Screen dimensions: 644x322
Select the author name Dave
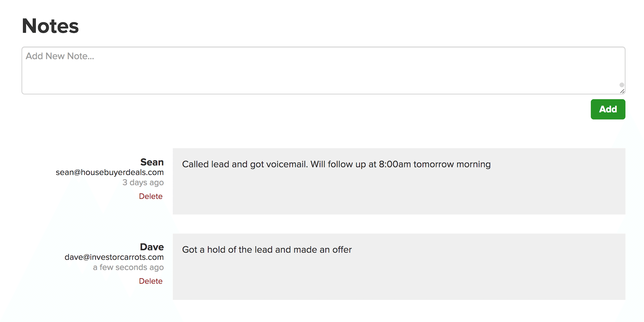[x=152, y=247]
